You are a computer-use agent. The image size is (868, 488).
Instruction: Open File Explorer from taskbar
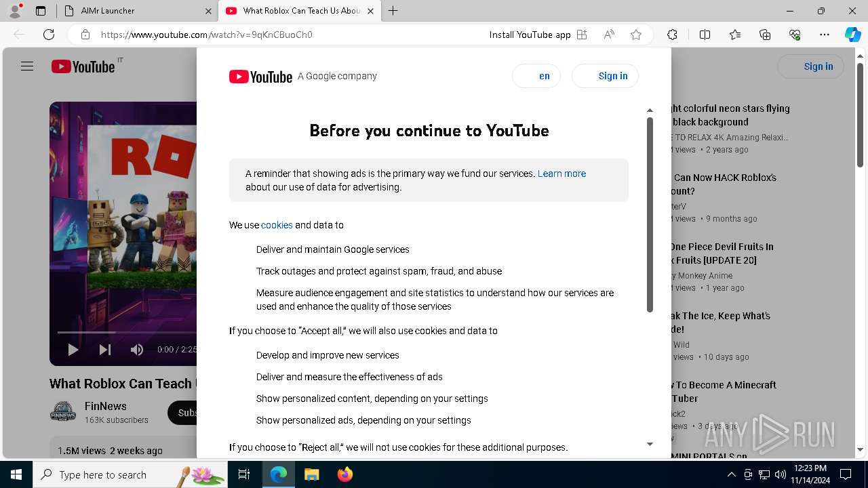[x=311, y=474]
